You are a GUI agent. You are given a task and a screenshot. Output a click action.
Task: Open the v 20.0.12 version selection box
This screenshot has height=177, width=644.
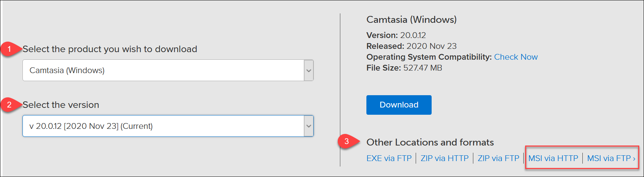[163, 126]
